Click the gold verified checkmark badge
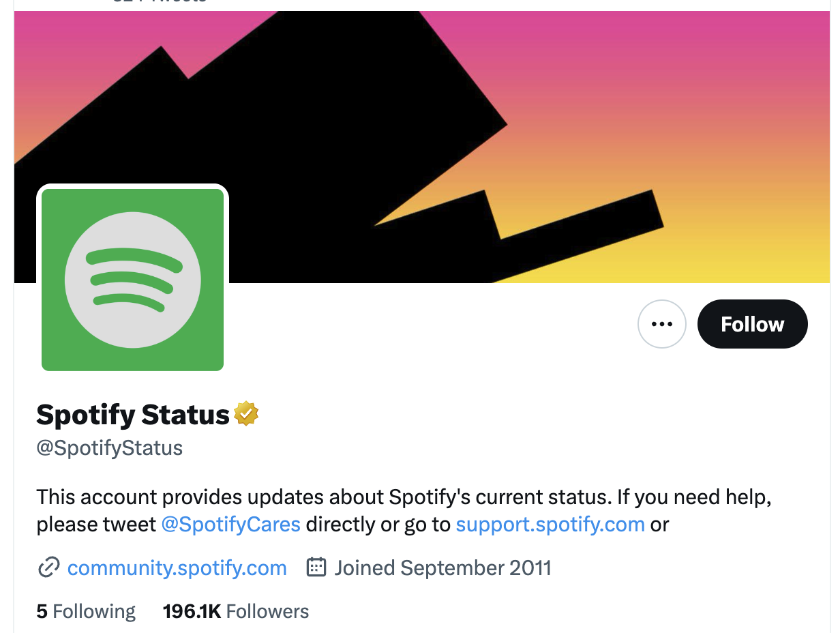This screenshot has width=840, height=633. point(246,414)
